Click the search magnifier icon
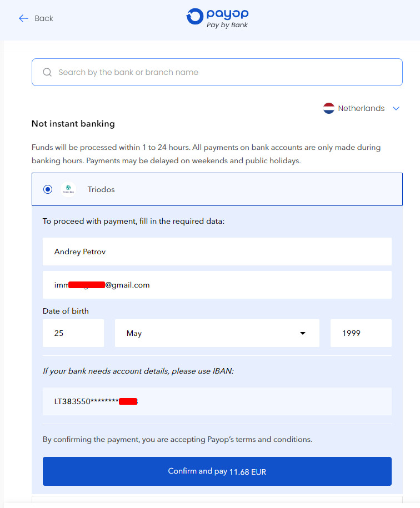This screenshot has height=508, width=420. click(47, 72)
